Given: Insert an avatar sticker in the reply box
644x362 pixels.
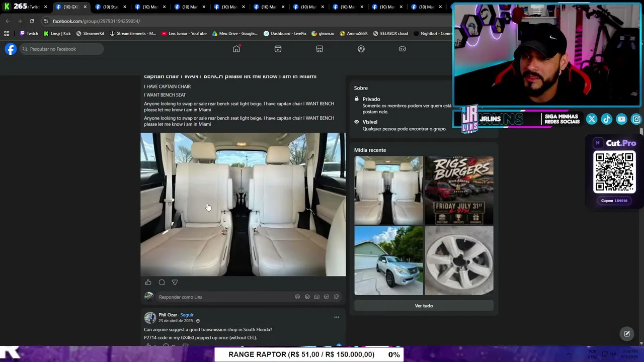Looking at the screenshot, I should pos(297,297).
